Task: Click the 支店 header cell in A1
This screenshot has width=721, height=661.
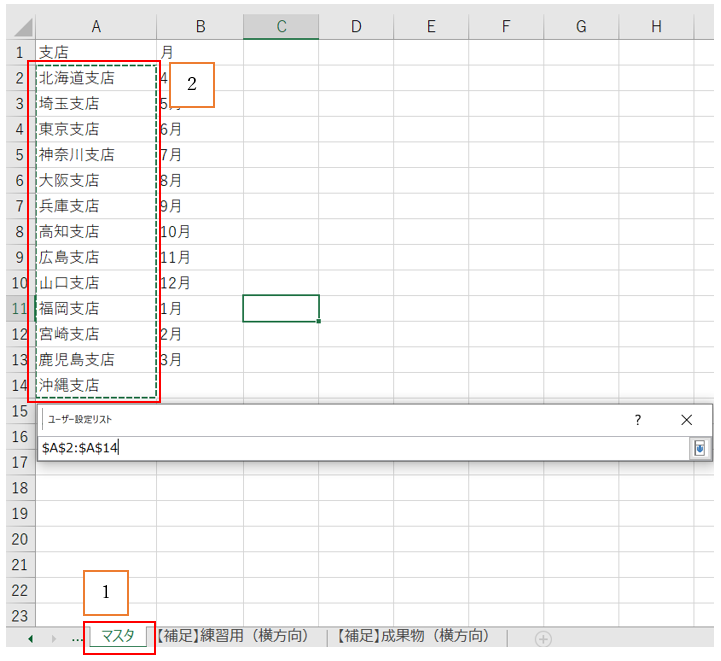Action: pyautogui.click(x=96, y=52)
